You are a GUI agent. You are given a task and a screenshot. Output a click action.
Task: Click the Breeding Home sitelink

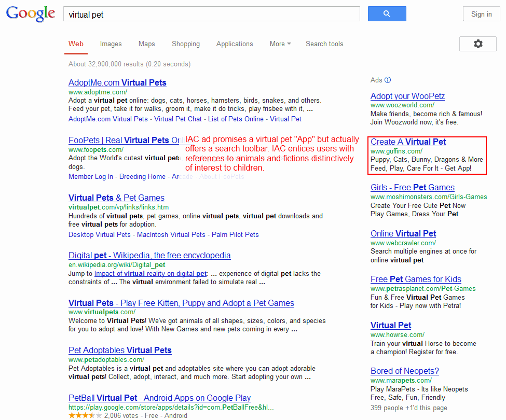coord(142,177)
